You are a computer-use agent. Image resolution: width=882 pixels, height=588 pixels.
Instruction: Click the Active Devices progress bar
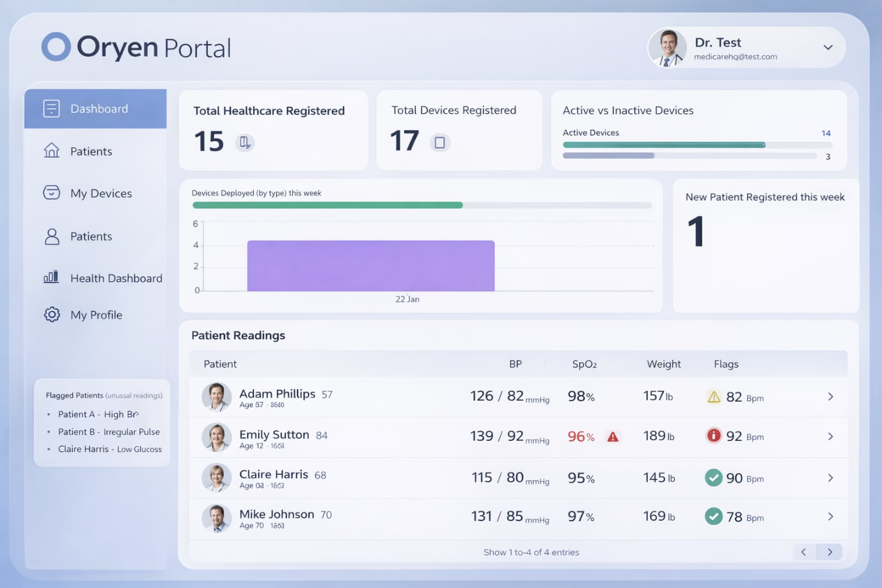coord(663,144)
